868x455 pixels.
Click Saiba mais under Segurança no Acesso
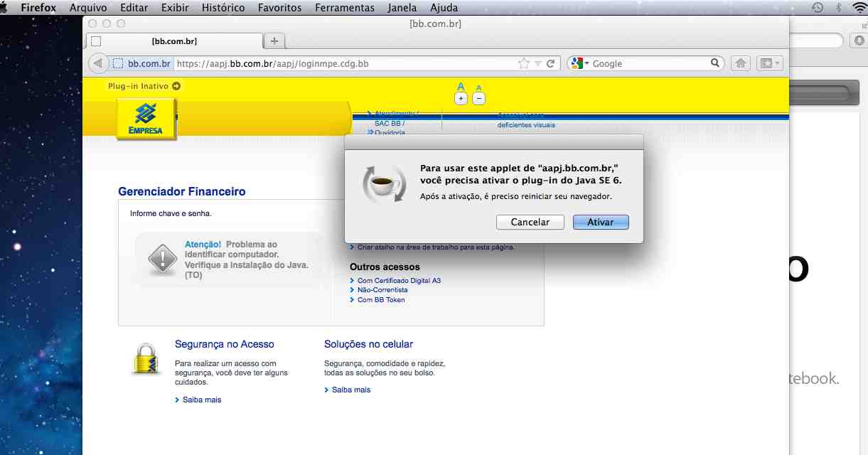202,400
